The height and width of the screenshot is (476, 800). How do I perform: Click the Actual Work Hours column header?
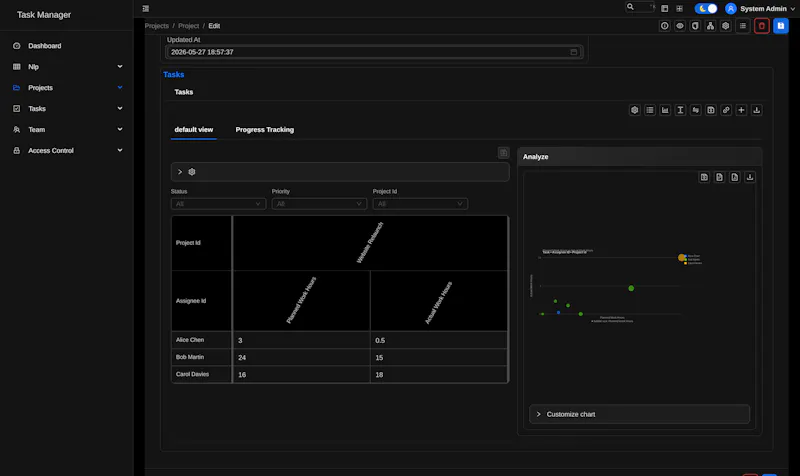439,300
